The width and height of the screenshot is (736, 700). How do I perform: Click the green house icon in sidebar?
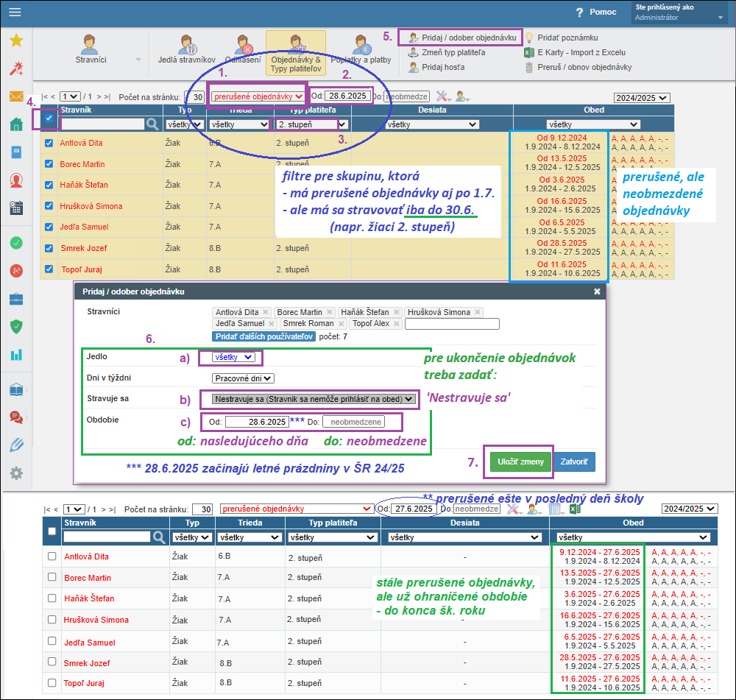pyautogui.click(x=15, y=124)
